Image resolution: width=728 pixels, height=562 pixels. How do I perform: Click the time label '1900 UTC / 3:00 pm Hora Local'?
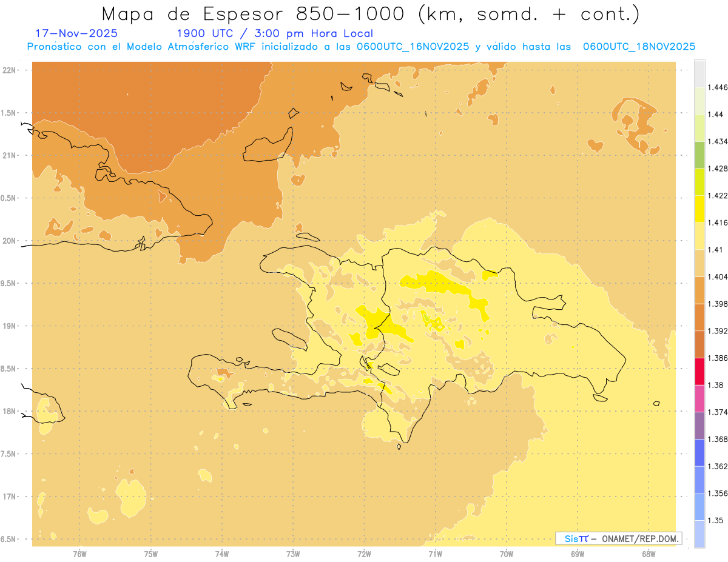(x=274, y=33)
